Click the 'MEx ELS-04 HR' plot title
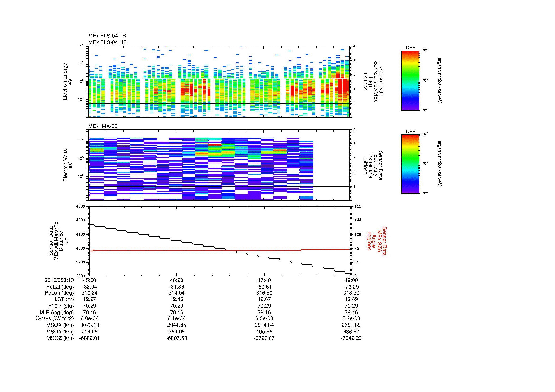The height and width of the screenshot is (392, 555). 107,42
